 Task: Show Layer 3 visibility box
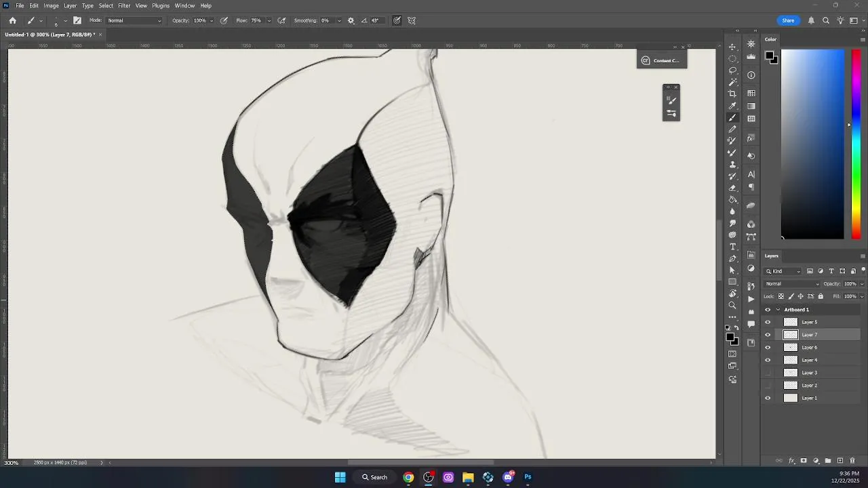[x=768, y=373]
